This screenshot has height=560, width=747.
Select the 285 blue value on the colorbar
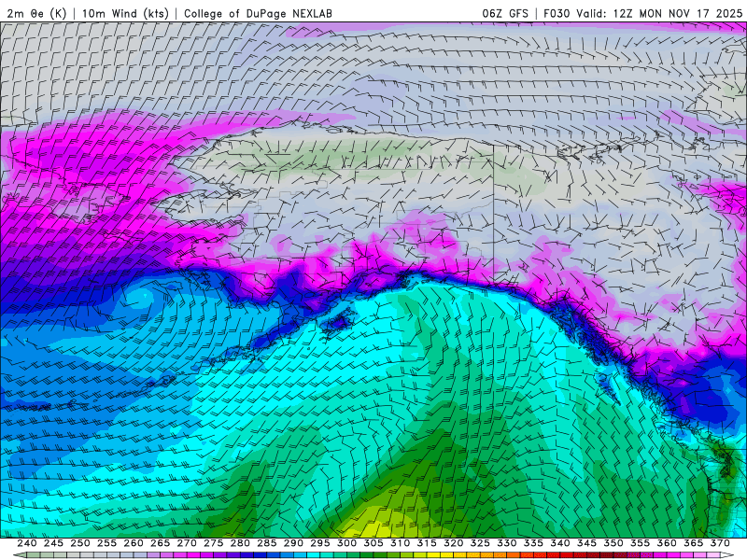tap(267, 543)
